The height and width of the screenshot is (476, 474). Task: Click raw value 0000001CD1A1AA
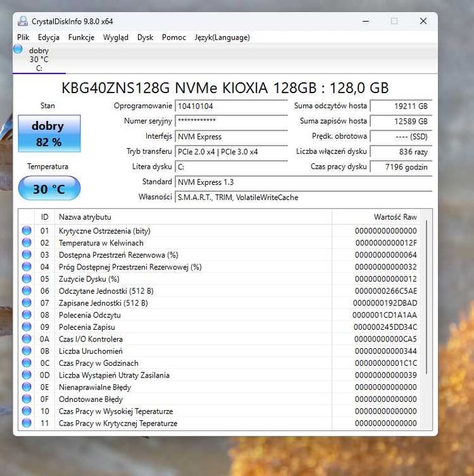[x=384, y=315]
